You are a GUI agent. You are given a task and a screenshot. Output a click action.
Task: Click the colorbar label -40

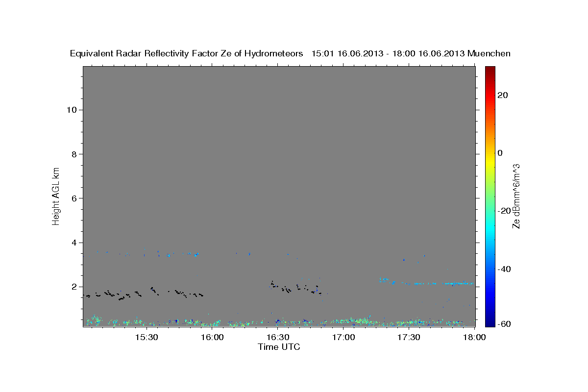point(504,269)
